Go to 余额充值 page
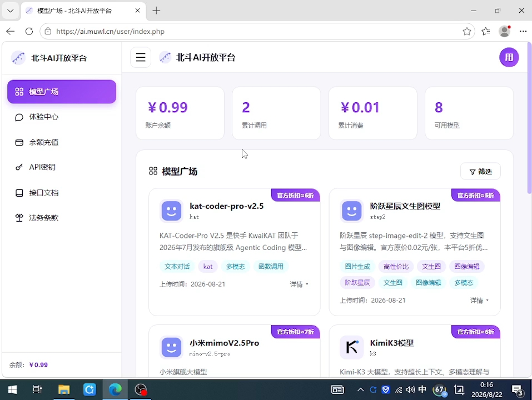The width and height of the screenshot is (532, 400). (62, 142)
